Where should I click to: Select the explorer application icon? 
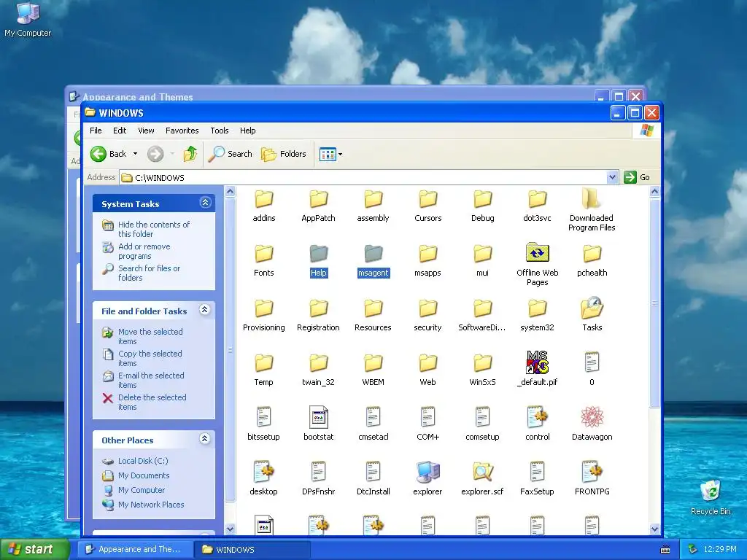pos(427,472)
